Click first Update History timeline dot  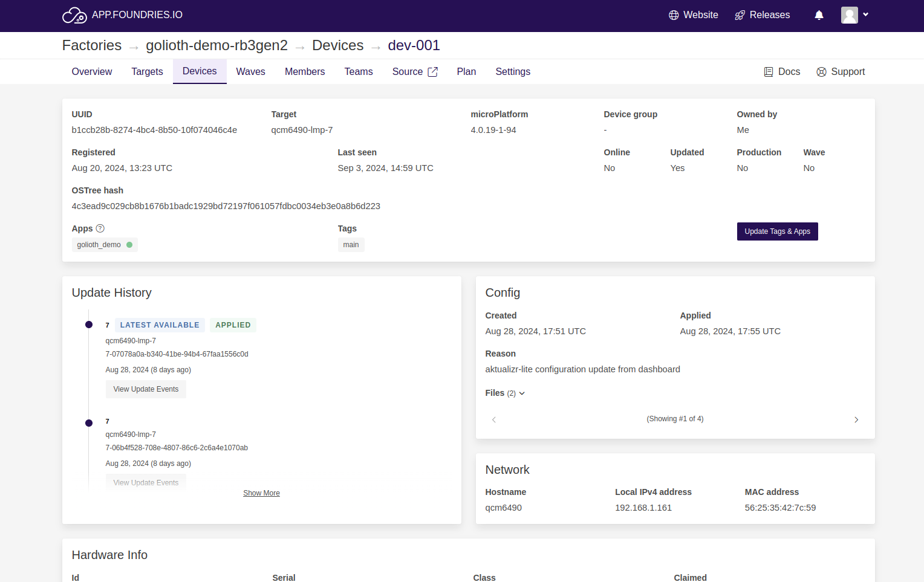(89, 325)
